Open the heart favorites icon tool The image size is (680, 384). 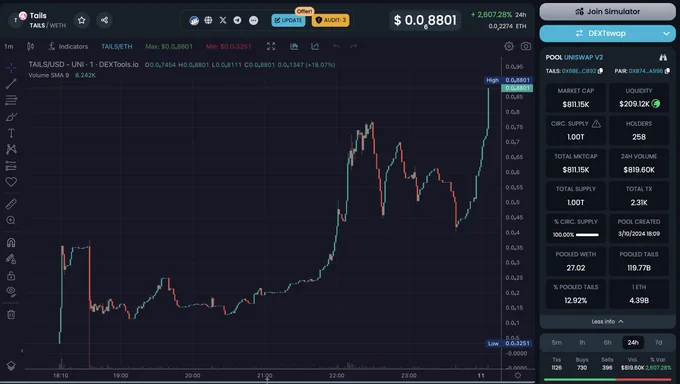click(x=11, y=182)
